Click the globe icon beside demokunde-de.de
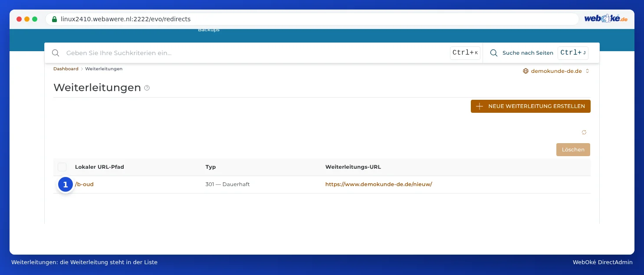 [526, 71]
